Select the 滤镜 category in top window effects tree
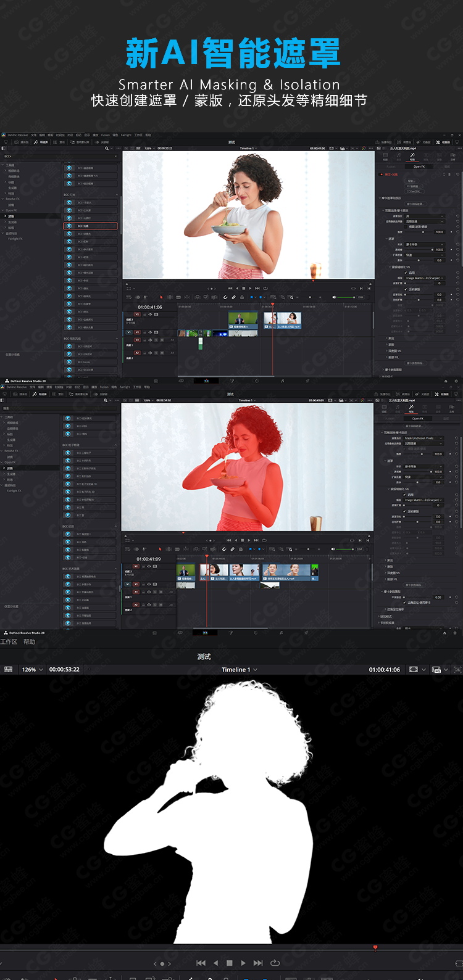 [x=11, y=216]
